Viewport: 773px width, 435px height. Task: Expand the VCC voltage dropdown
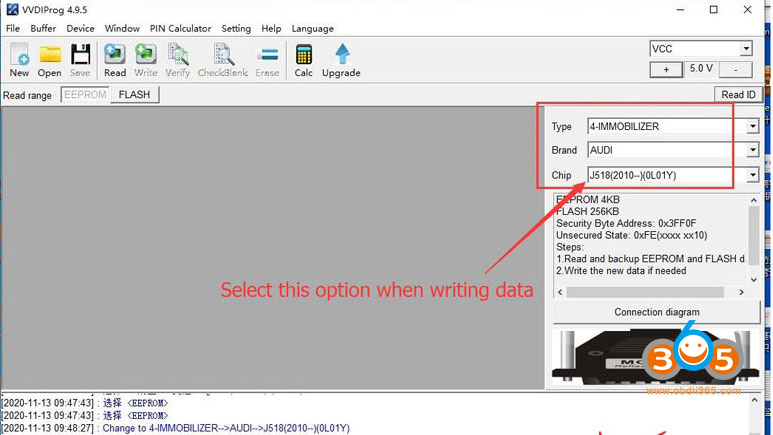746,49
